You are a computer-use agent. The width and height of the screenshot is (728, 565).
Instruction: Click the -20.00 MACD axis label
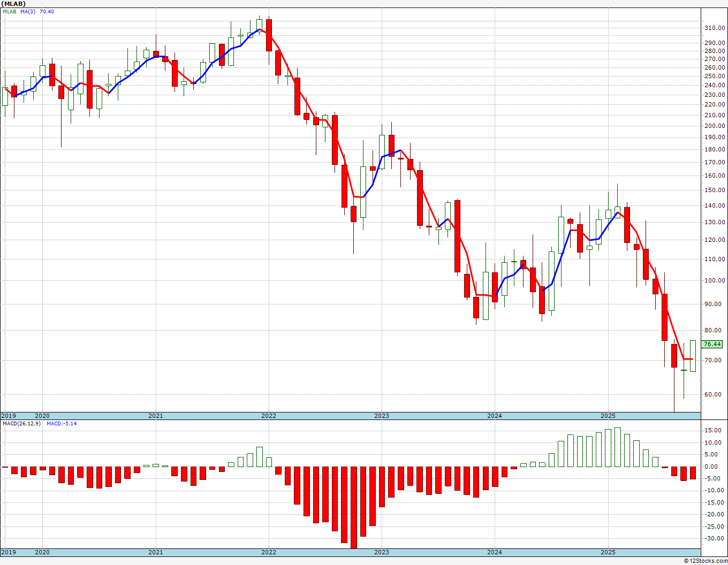coord(714,515)
